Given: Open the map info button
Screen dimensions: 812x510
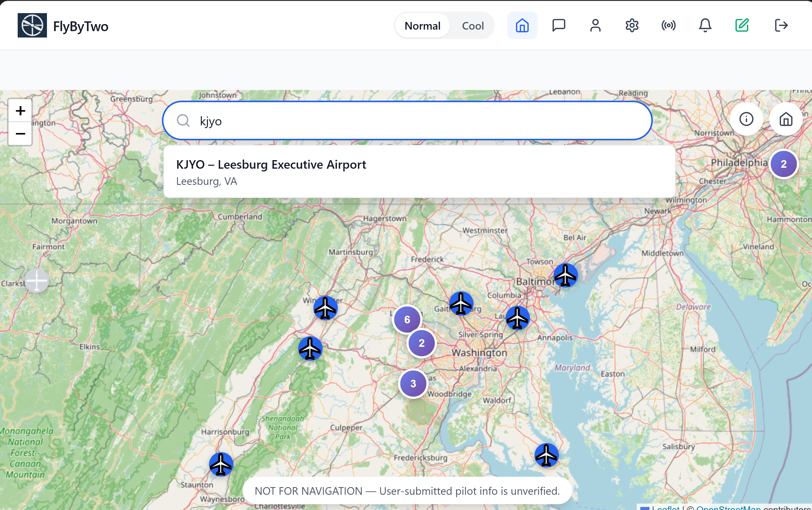Looking at the screenshot, I should coord(746,119).
